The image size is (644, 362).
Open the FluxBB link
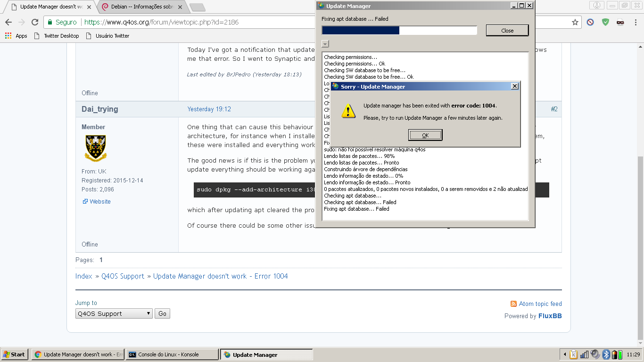550,316
